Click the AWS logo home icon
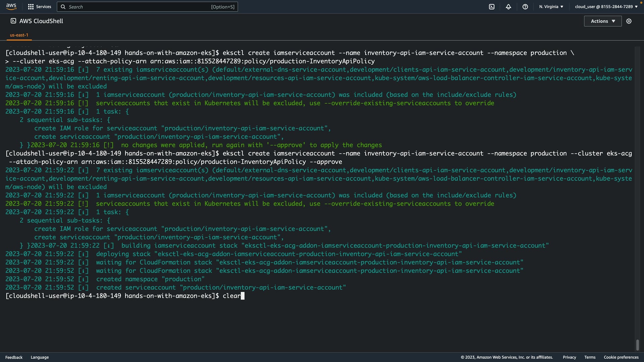Image resolution: width=644 pixels, height=362 pixels. point(11,7)
